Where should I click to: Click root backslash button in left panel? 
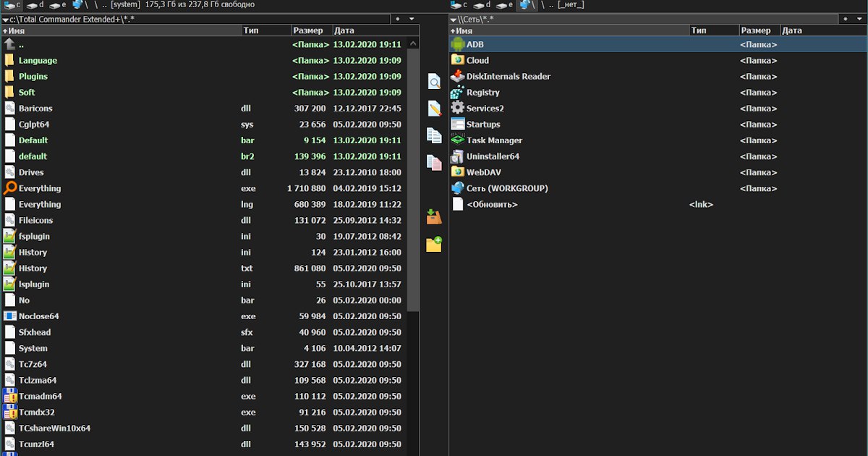click(95, 5)
